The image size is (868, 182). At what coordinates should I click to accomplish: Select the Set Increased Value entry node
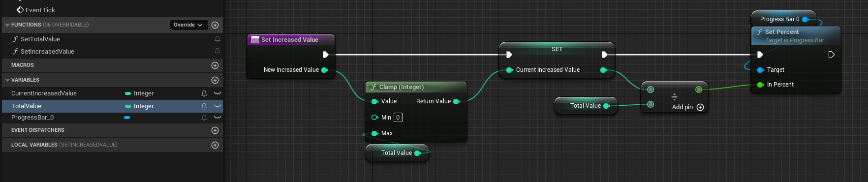[x=291, y=39]
